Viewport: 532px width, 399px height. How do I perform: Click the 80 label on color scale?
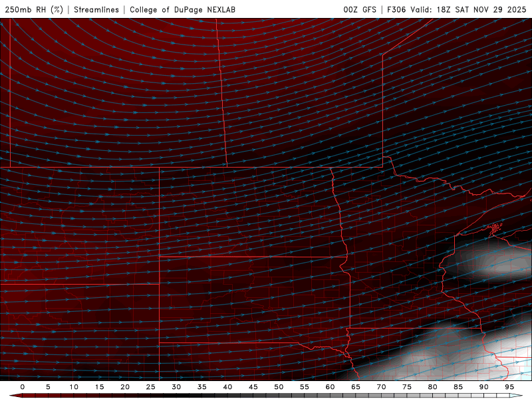coord(433,387)
